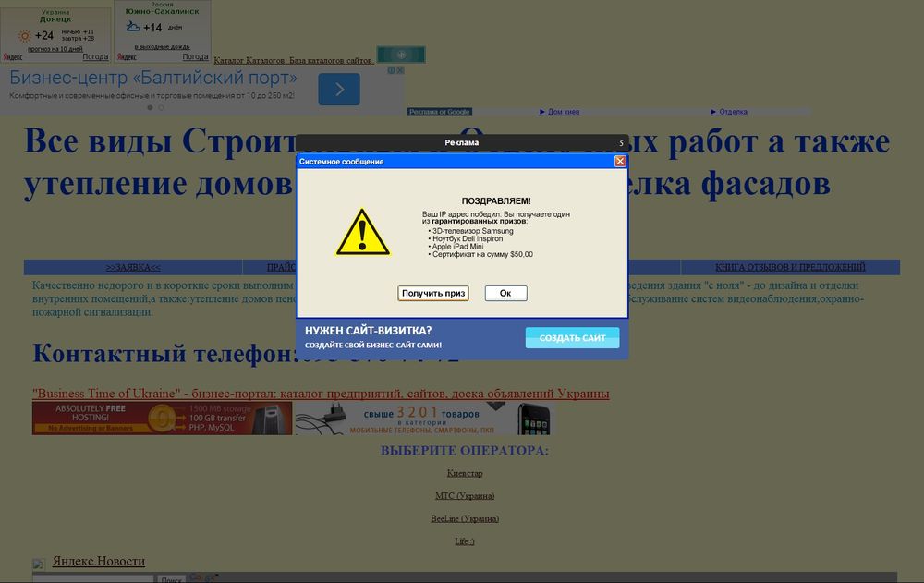
Task: Click the ABSOLUTELY FREE HOSTING banner
Action: (162, 419)
